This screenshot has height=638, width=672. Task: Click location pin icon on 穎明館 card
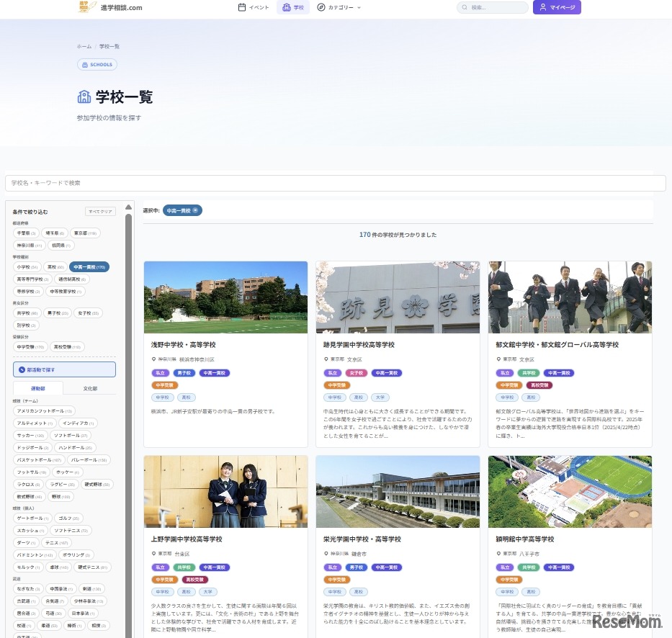point(498,554)
